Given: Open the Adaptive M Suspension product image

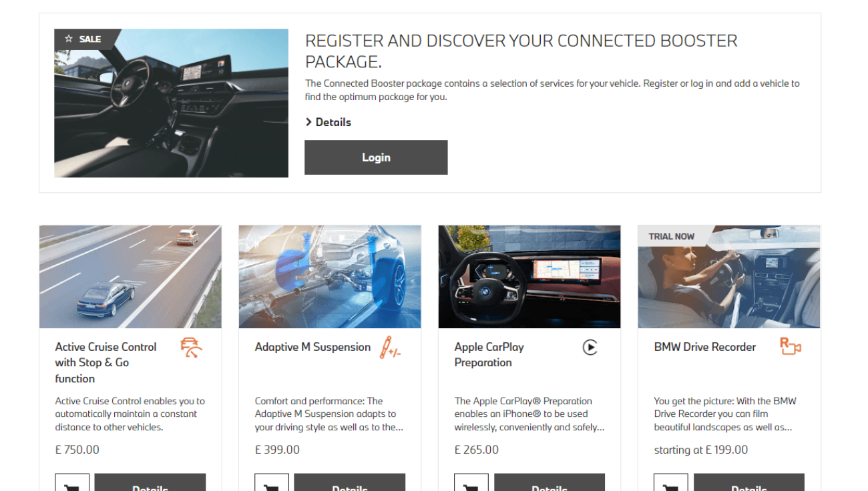Looking at the screenshot, I should point(330,277).
